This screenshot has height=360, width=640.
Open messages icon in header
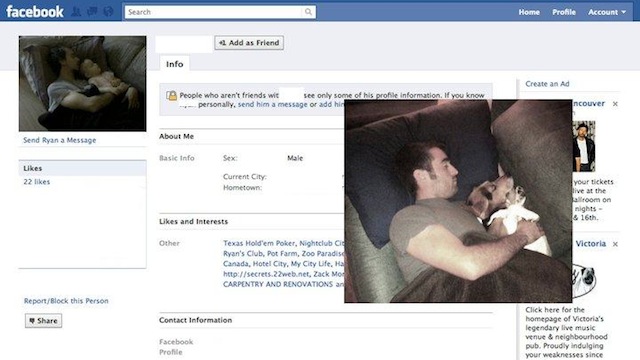[x=92, y=11]
